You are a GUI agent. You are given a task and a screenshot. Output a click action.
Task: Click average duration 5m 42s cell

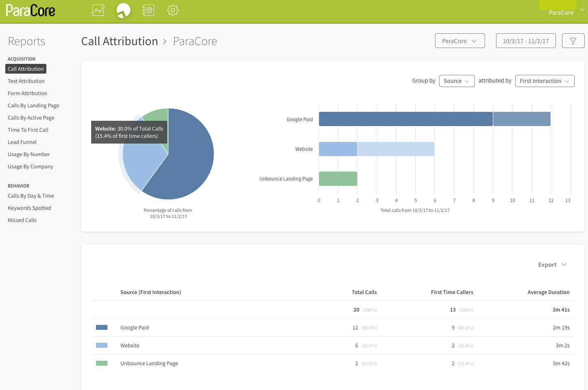[561, 364]
